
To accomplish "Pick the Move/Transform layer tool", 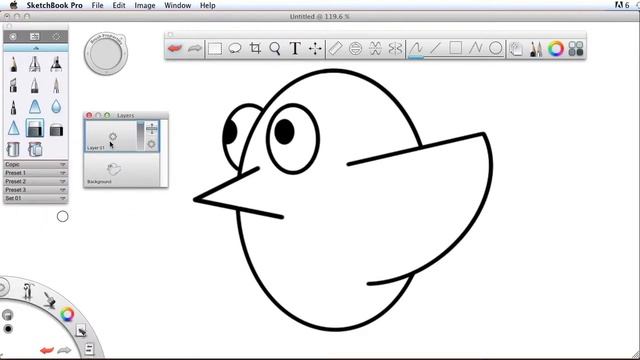I will click(x=315, y=49).
